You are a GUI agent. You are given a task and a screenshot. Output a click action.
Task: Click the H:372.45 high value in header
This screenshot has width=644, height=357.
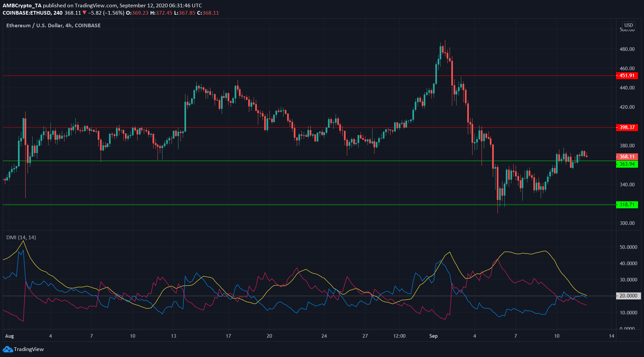click(x=161, y=13)
